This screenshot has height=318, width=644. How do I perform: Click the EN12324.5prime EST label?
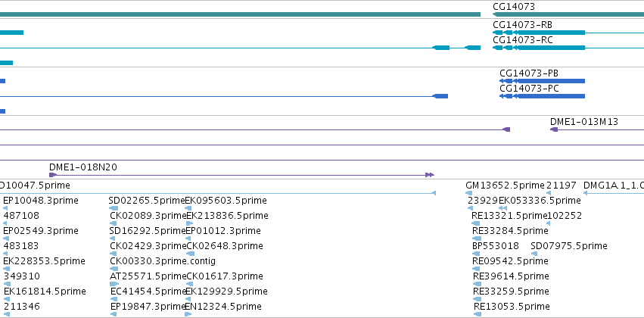[223, 307]
